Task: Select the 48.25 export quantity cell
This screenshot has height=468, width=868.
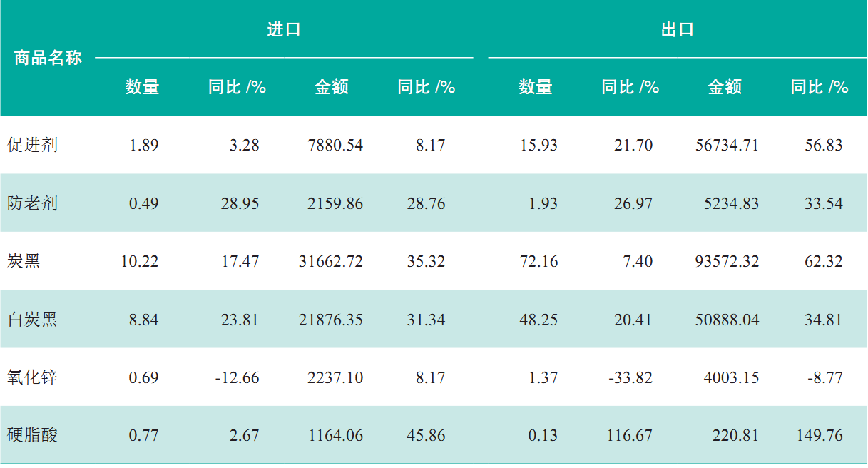Action: [x=538, y=320]
